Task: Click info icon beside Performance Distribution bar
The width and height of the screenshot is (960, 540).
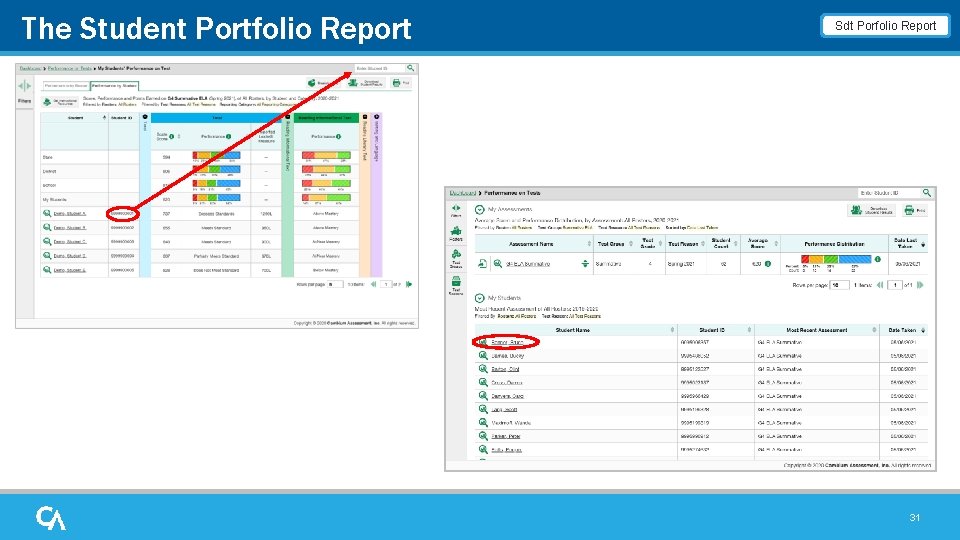Action: [877, 260]
